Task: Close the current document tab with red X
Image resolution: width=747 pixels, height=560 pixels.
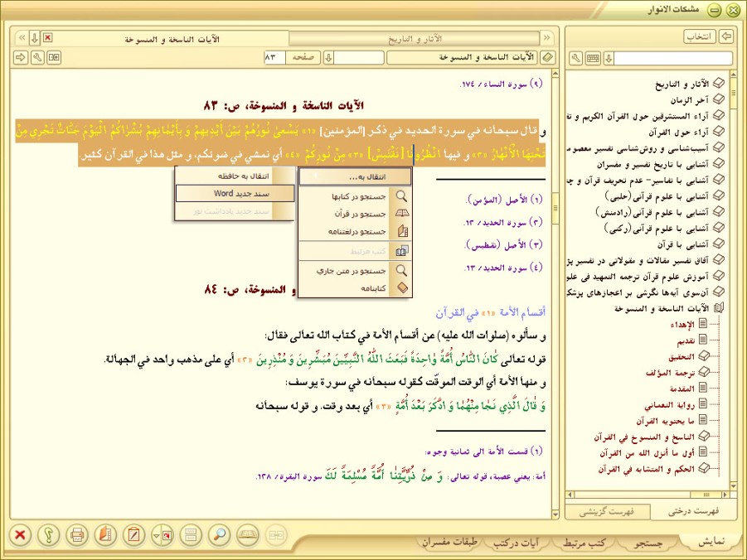Action: 47,37
